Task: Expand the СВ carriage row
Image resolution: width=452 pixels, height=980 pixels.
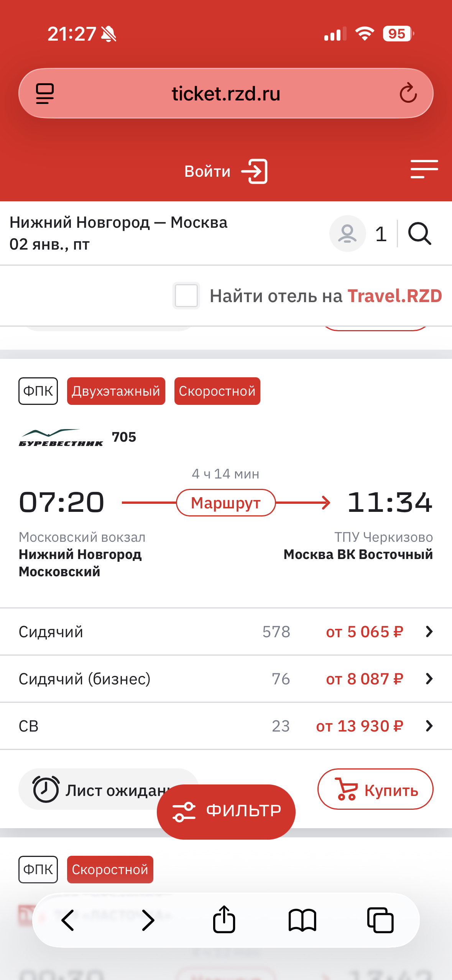Action: click(226, 726)
